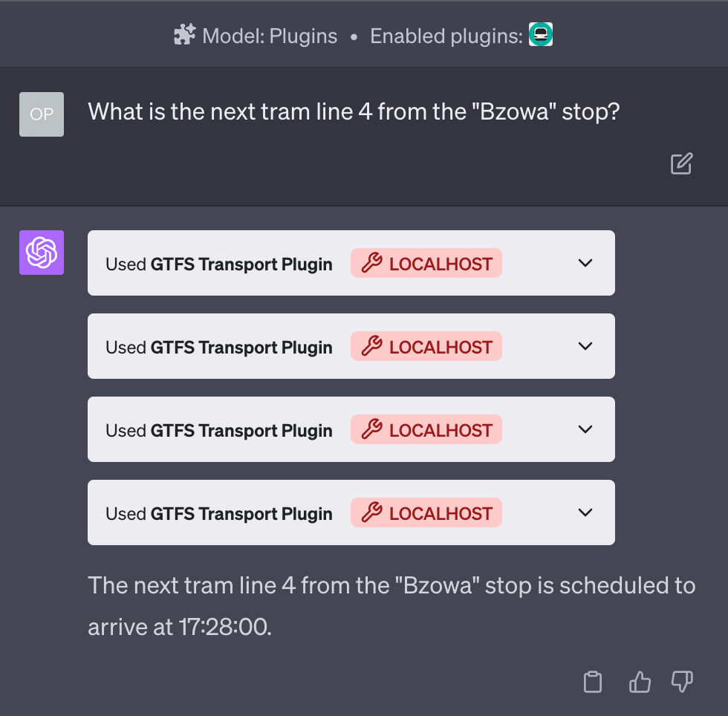Click the response text mentioning 17:28:00

pos(391,605)
